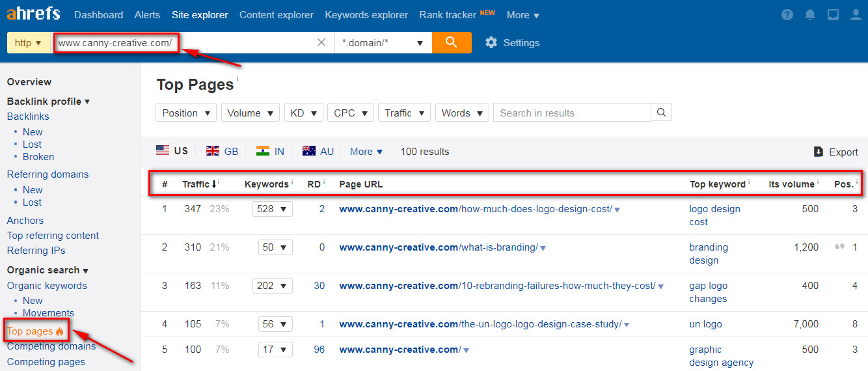Open notifications bell icon

coord(810,14)
